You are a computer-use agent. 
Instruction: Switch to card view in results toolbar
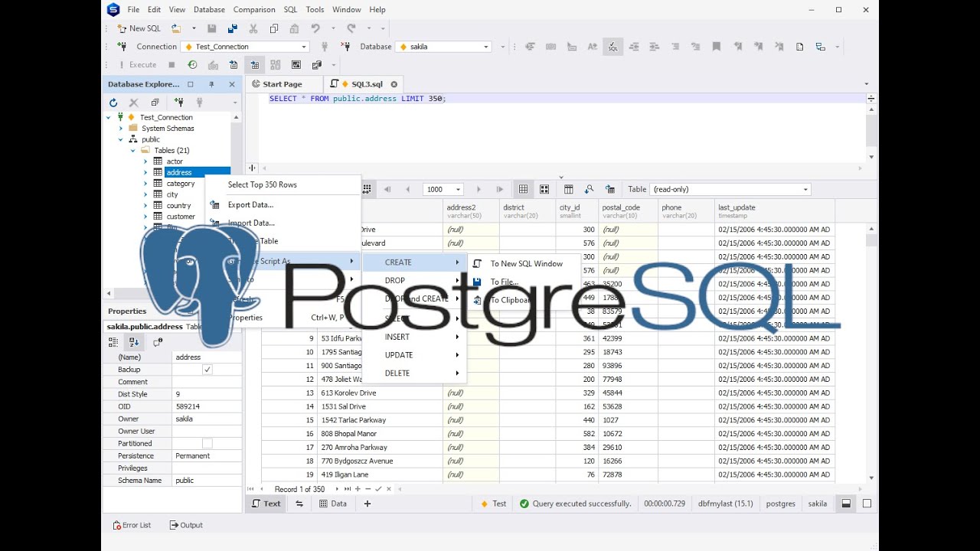tap(544, 189)
